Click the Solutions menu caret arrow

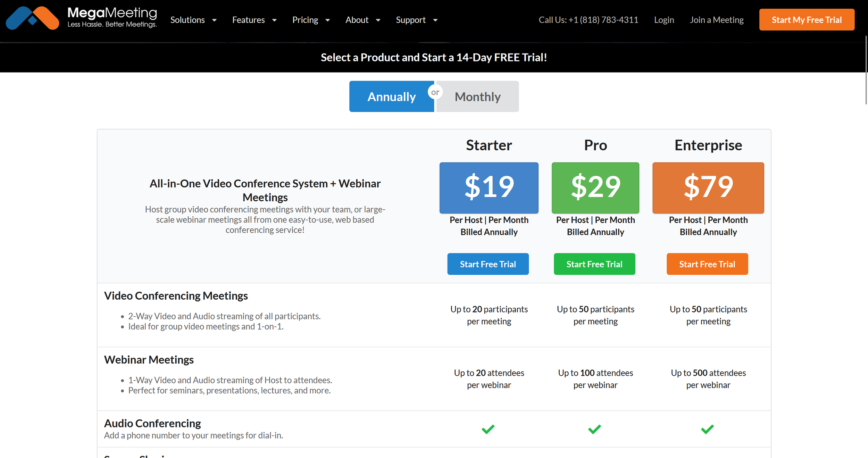pyautogui.click(x=214, y=20)
